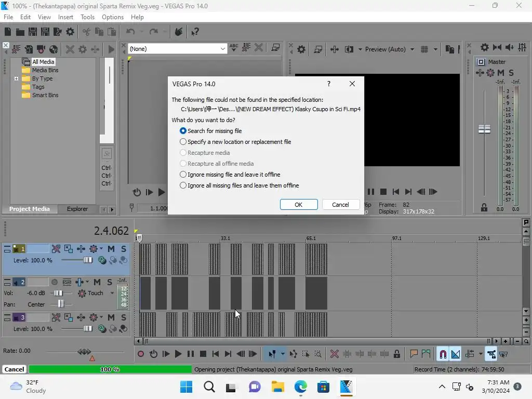Click the Open project folder icon
532x399 pixels.
coord(20,32)
